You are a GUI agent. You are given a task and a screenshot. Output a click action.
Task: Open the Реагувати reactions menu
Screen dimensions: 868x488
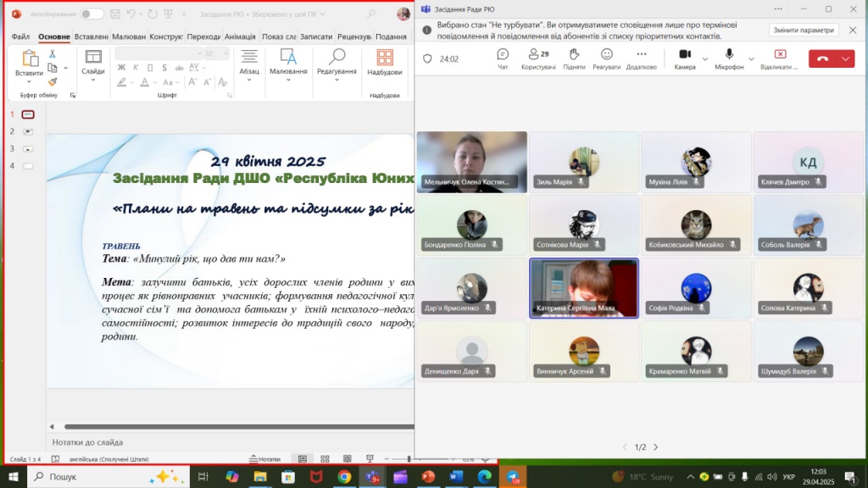pos(606,58)
